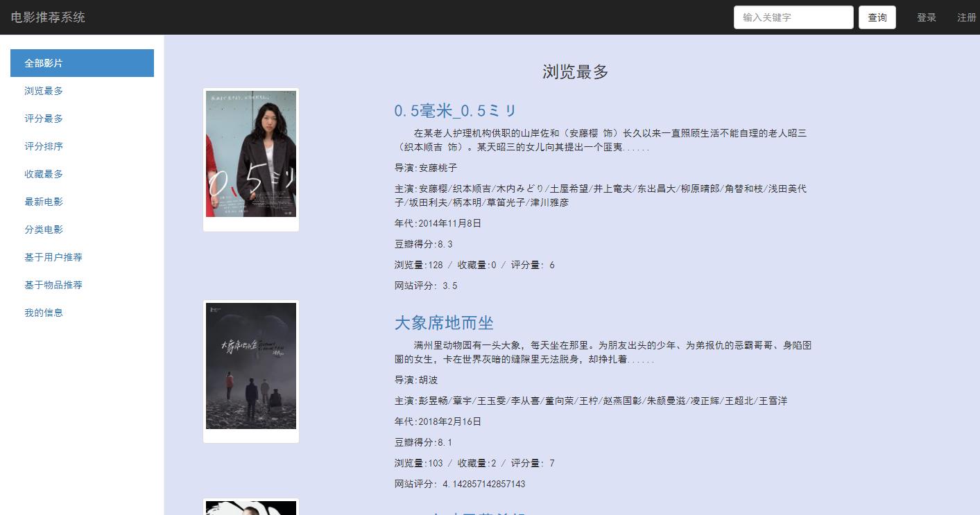
Task: Click the director line 导演:胡波
Action: 416,380
